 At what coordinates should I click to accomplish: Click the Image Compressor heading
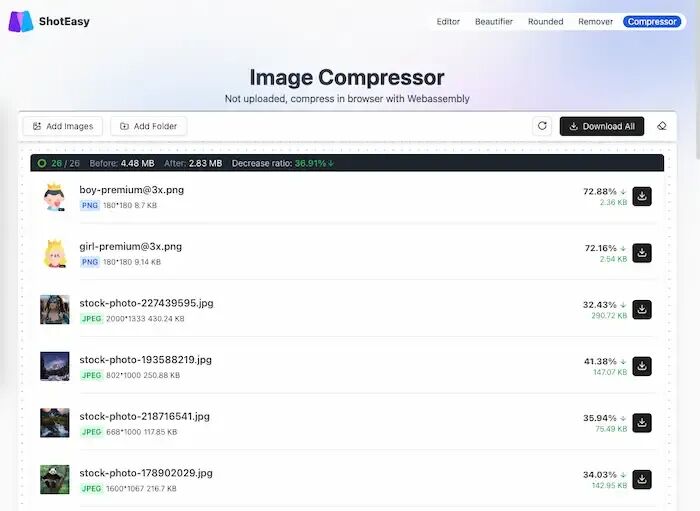coord(347,78)
